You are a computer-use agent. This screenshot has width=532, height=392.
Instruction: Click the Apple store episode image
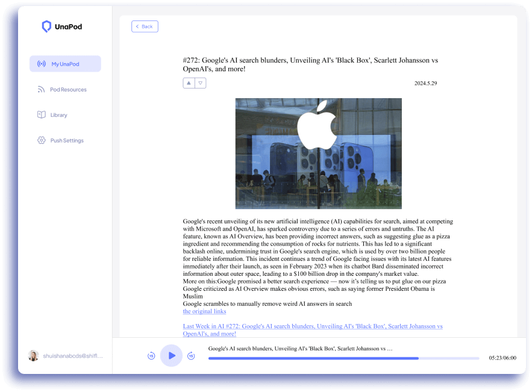[319, 154]
